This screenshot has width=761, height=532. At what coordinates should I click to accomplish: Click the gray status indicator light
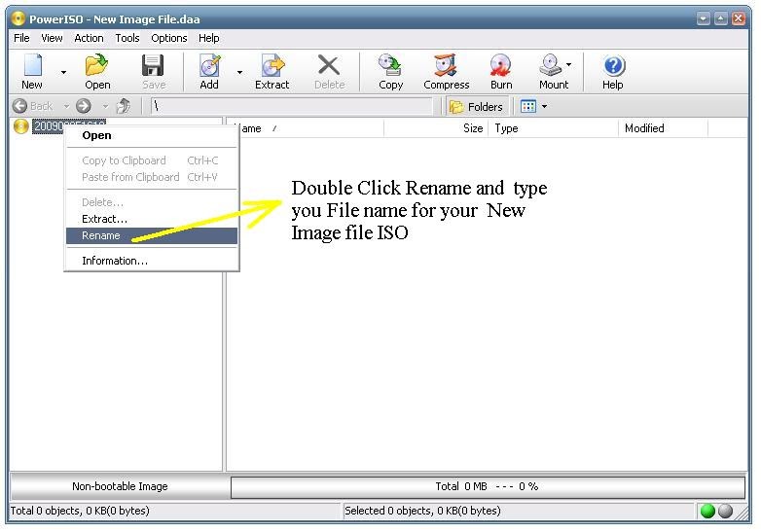pyautogui.click(x=725, y=511)
